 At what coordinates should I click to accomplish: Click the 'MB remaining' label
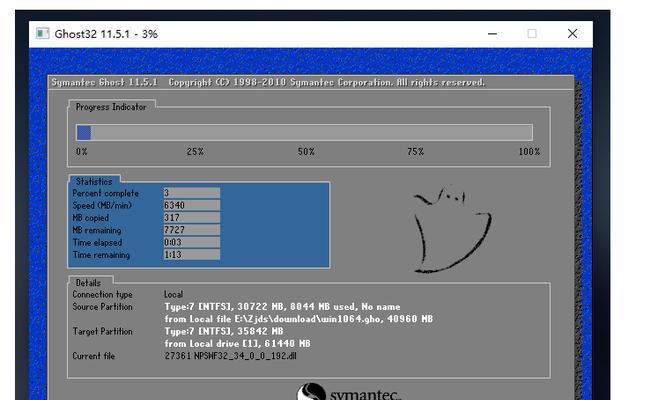click(x=97, y=230)
